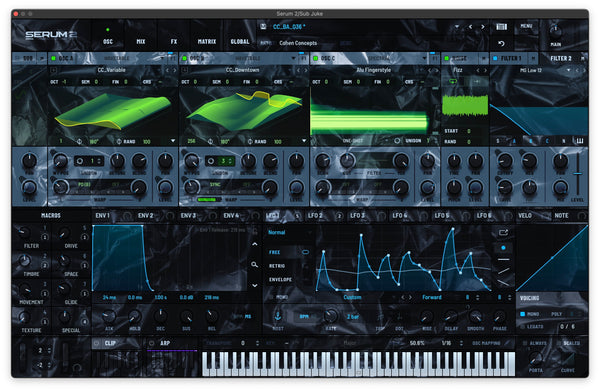Toggle OSC A enable switch
The height and width of the screenshot is (391, 600).
pos(54,58)
